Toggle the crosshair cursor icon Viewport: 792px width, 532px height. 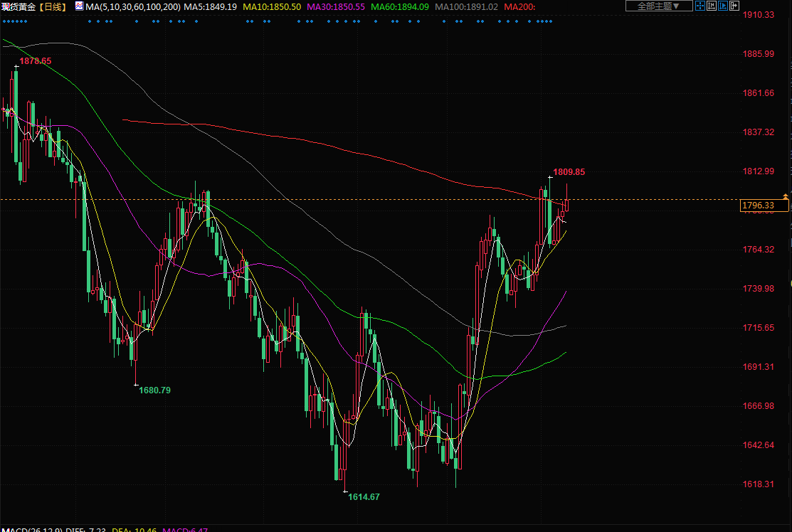700,6
